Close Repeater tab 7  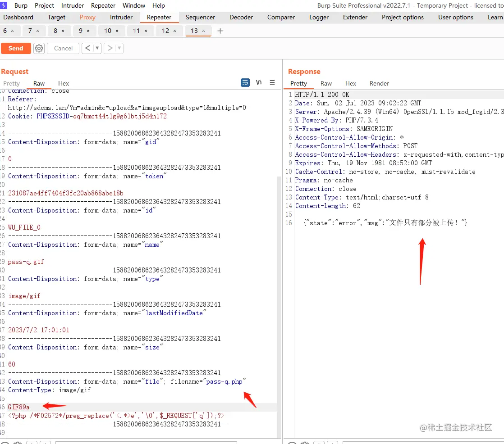click(x=37, y=31)
